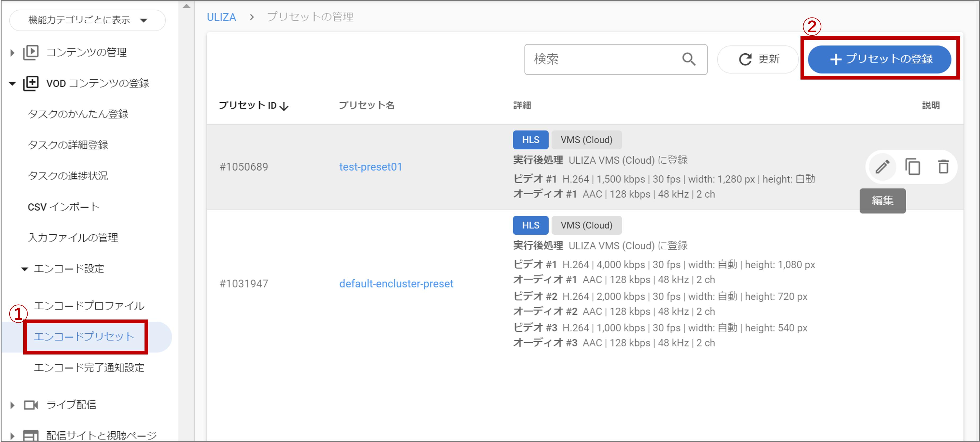Image resolution: width=980 pixels, height=442 pixels.
Task: Click the sidebar scrollbar up arrow
Action: click(186, 6)
